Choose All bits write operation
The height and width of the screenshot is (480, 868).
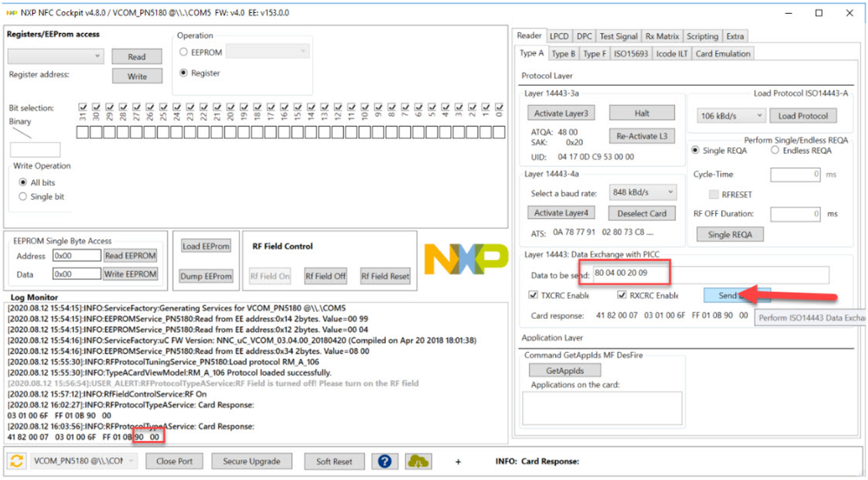click(23, 183)
